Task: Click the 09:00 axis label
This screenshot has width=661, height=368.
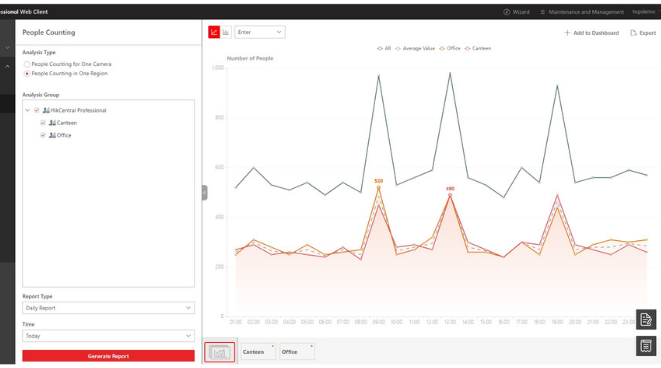Action: pos(379,322)
